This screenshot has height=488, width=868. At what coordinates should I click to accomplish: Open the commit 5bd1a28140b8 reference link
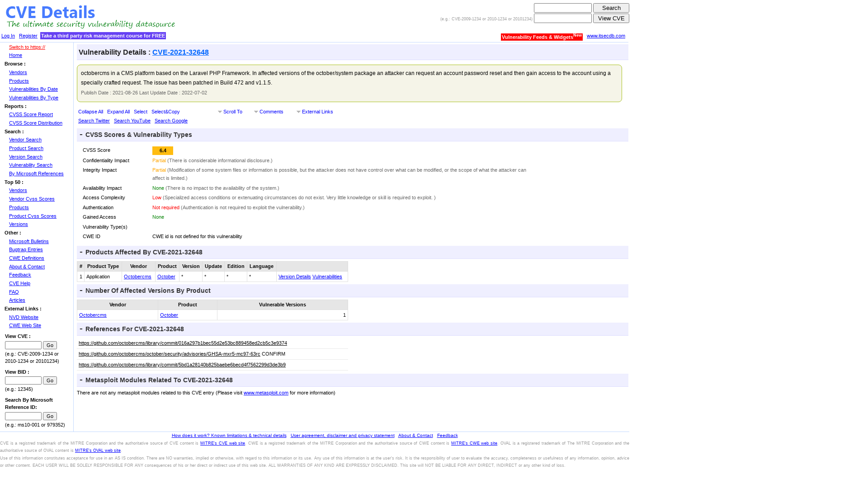click(182, 365)
